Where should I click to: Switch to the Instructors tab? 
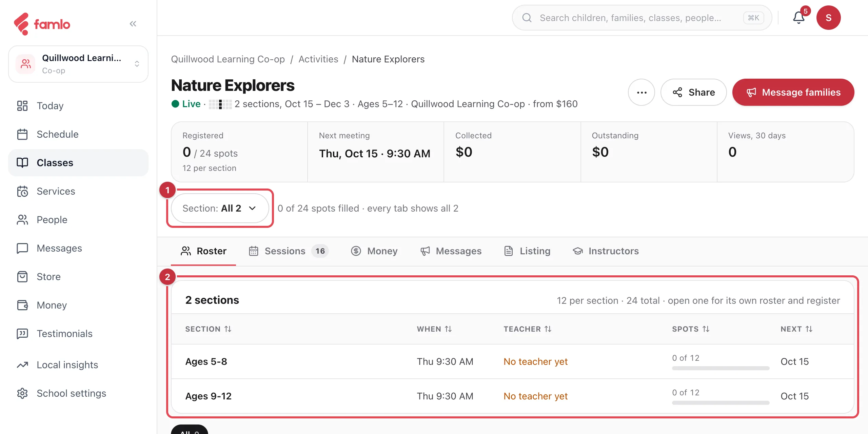[x=606, y=251]
